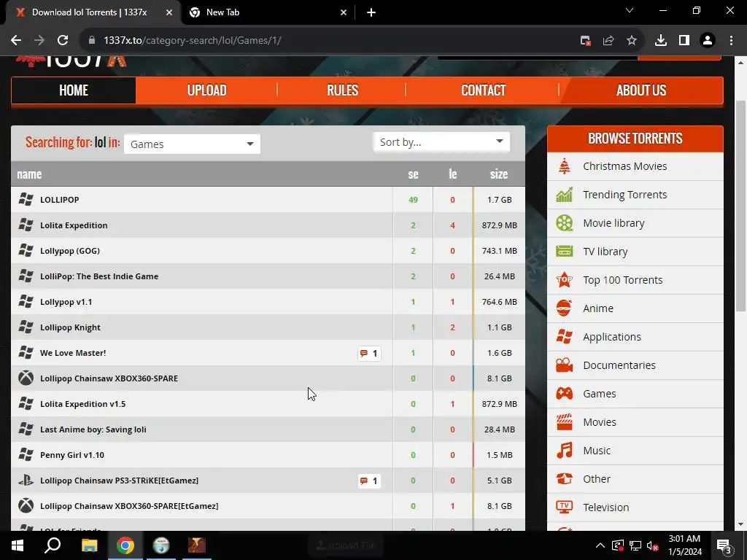747x560 pixels.
Task: Open Chrome three-dot menu
Action: (731, 41)
